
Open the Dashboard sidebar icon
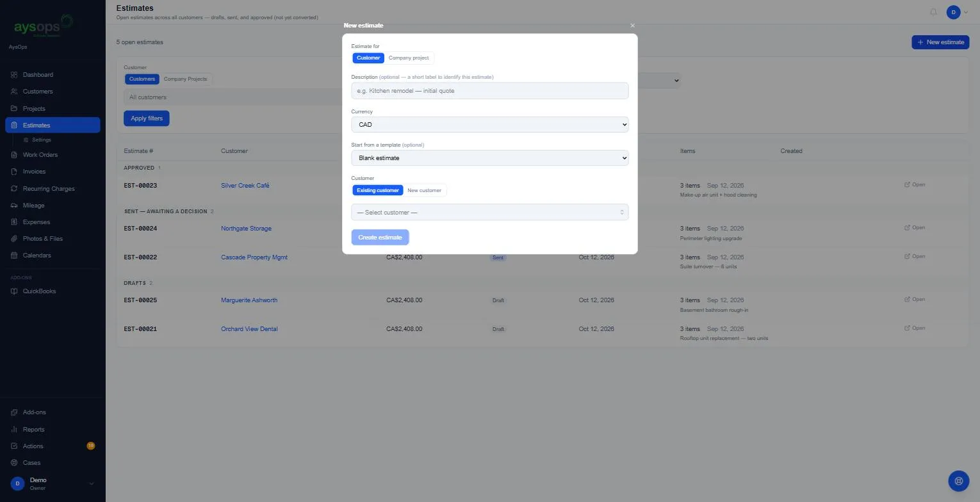14,75
